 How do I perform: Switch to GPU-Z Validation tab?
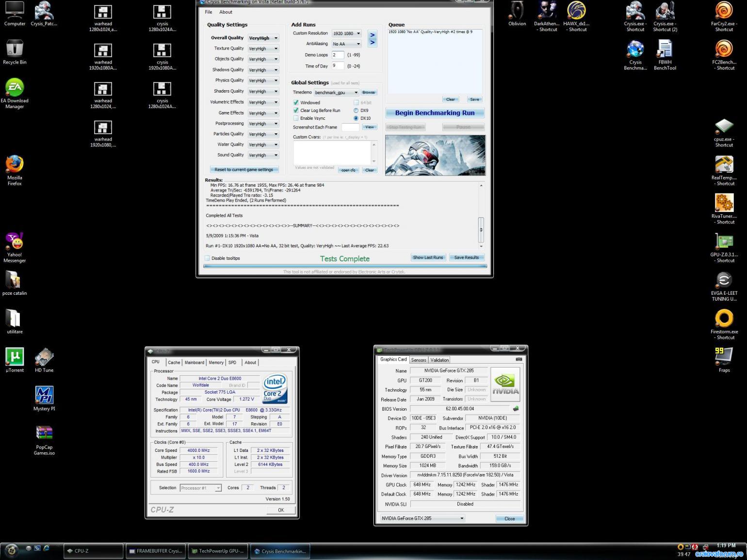pyautogui.click(x=439, y=360)
